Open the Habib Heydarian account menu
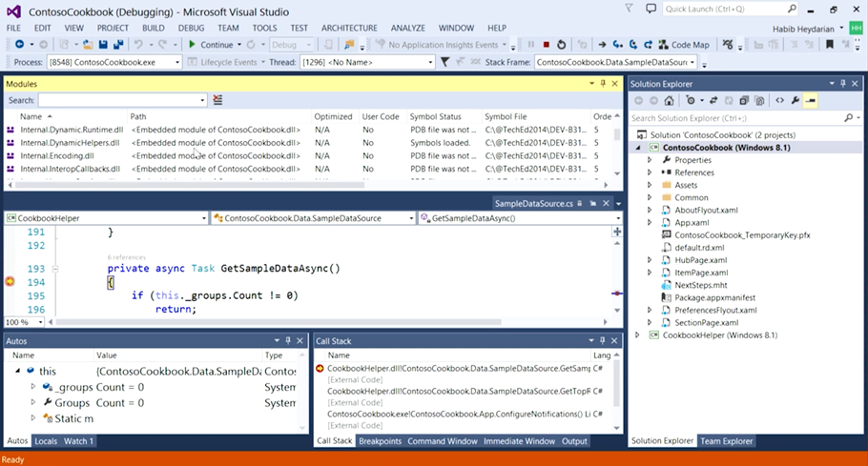The height and width of the screenshot is (466, 868). click(x=808, y=29)
